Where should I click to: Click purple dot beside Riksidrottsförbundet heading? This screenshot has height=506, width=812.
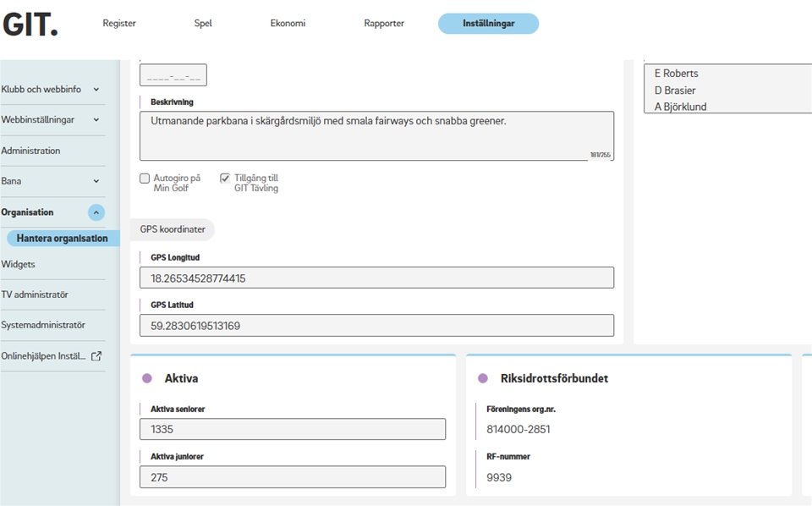point(483,378)
